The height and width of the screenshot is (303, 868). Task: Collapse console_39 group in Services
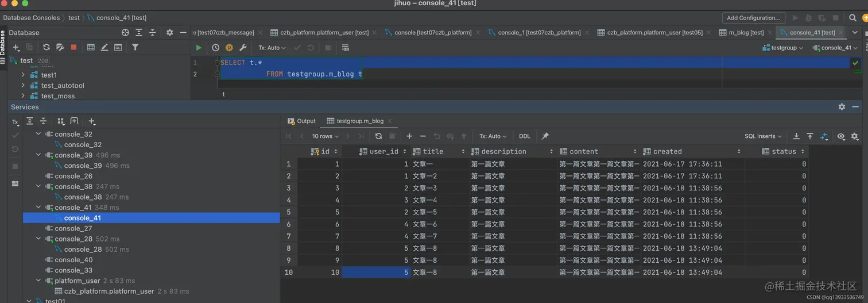pyautogui.click(x=38, y=155)
